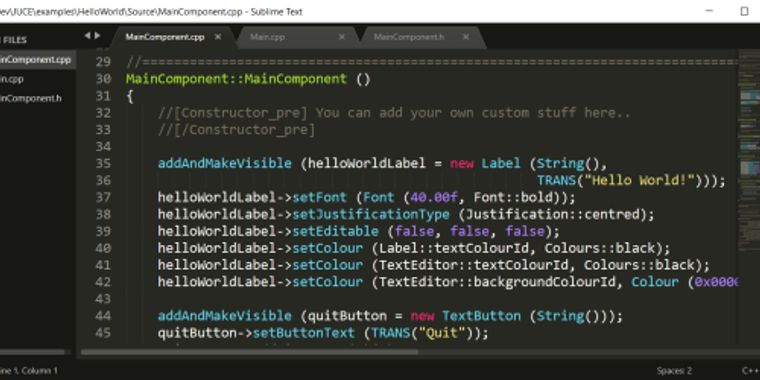Click the TextButton class name on line 44
The height and width of the screenshot is (380, 760).
click(481, 316)
